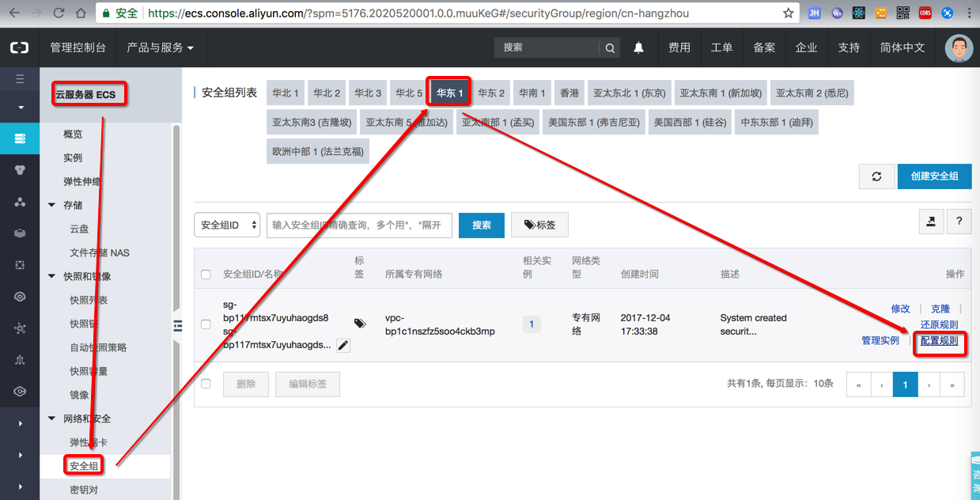Viewport: 980px width, 500px height.
Task: Edit security group name with pencil icon
Action: click(x=342, y=346)
